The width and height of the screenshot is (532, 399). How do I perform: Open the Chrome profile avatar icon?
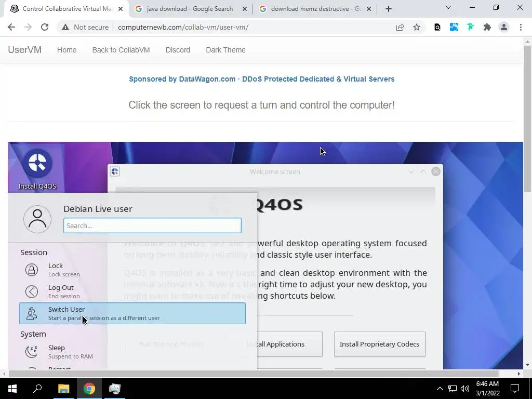click(x=504, y=27)
